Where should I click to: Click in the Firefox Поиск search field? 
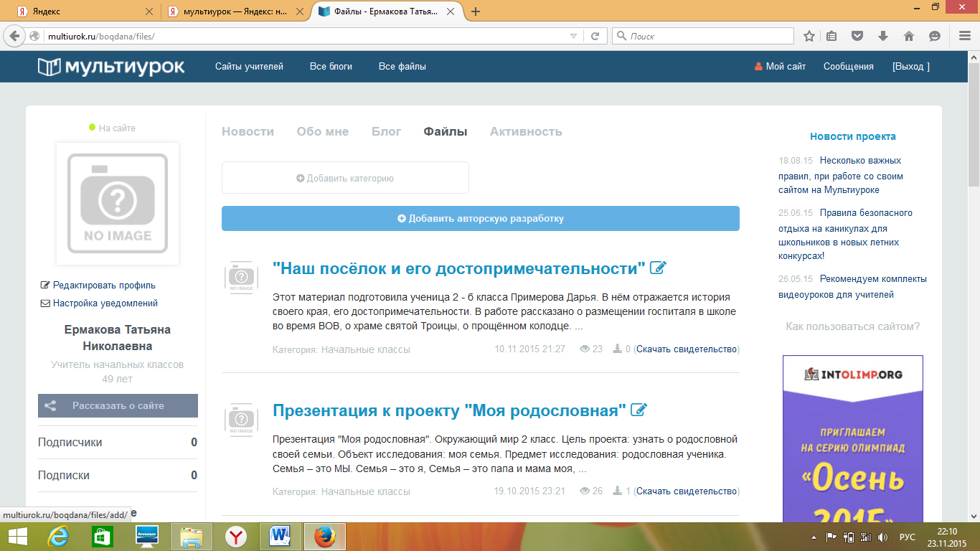coord(703,36)
